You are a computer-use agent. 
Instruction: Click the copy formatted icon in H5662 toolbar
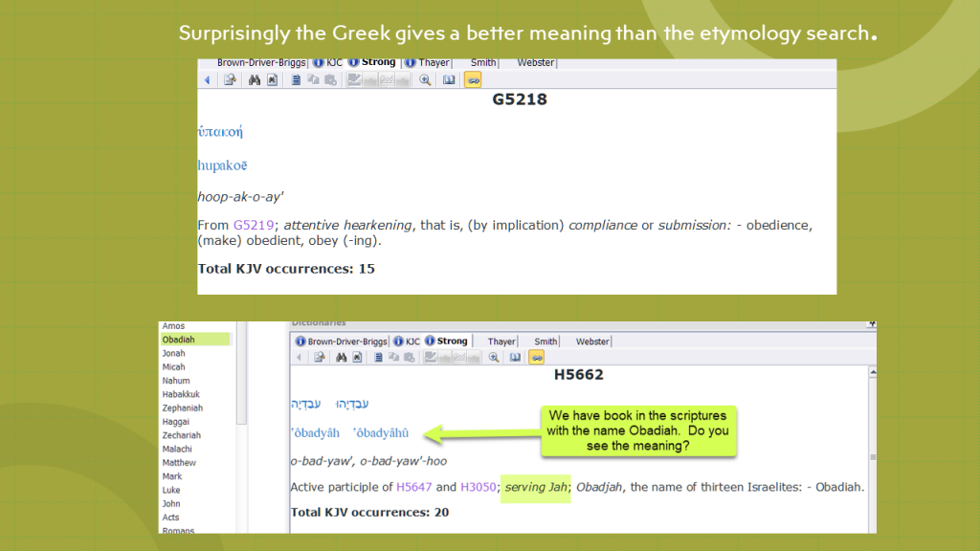pos(393,357)
